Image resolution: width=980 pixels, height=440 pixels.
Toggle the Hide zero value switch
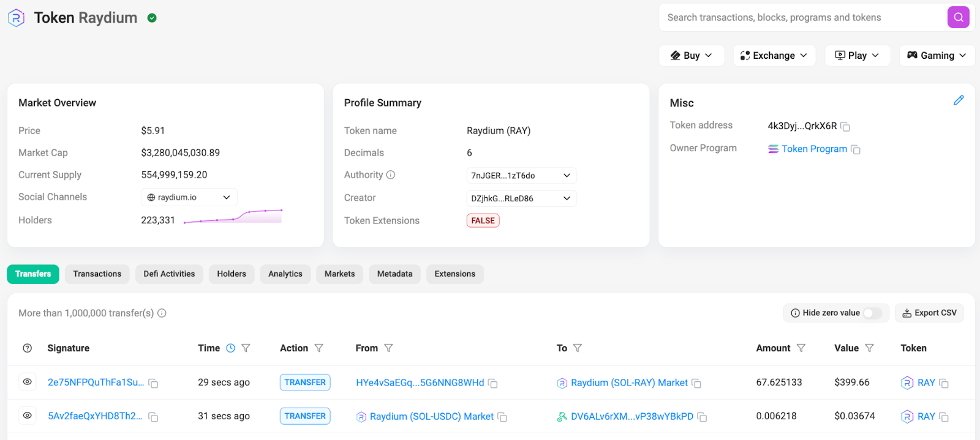(872, 313)
